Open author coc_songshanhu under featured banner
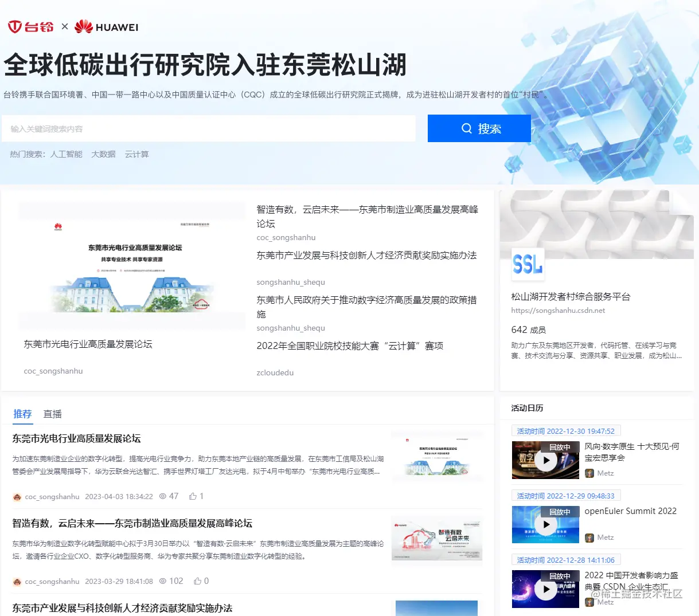699x616 pixels. (53, 371)
